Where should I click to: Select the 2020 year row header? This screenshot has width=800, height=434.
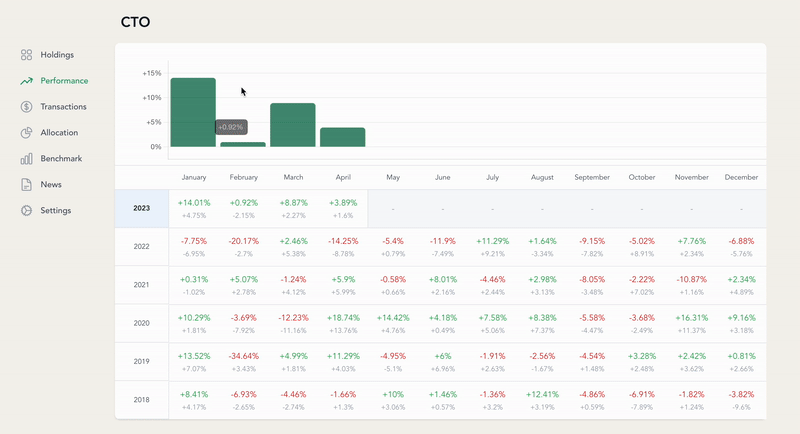142,323
